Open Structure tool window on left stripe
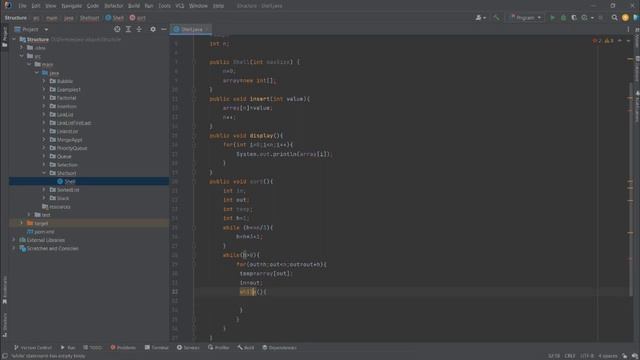Viewport: 640px width, 360px height. [x=4, y=324]
